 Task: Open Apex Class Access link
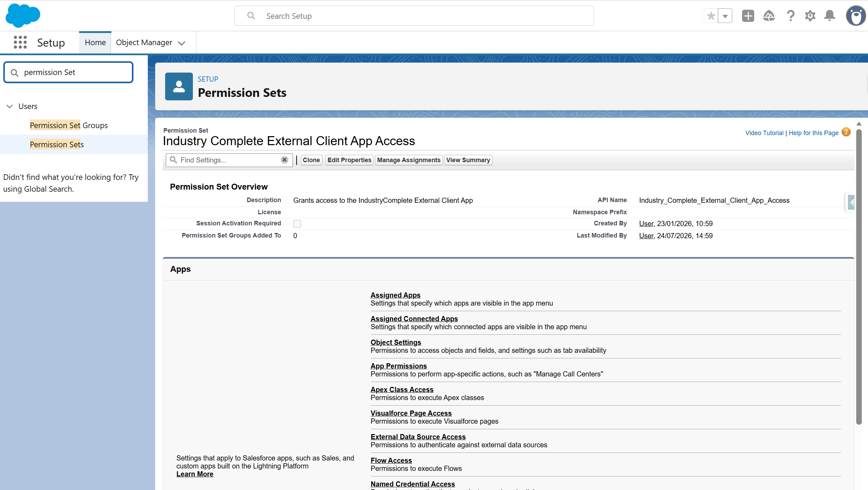pos(402,390)
